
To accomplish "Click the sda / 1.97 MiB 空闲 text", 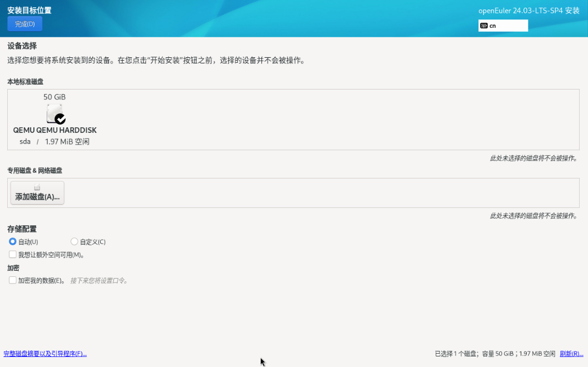I will click(54, 141).
